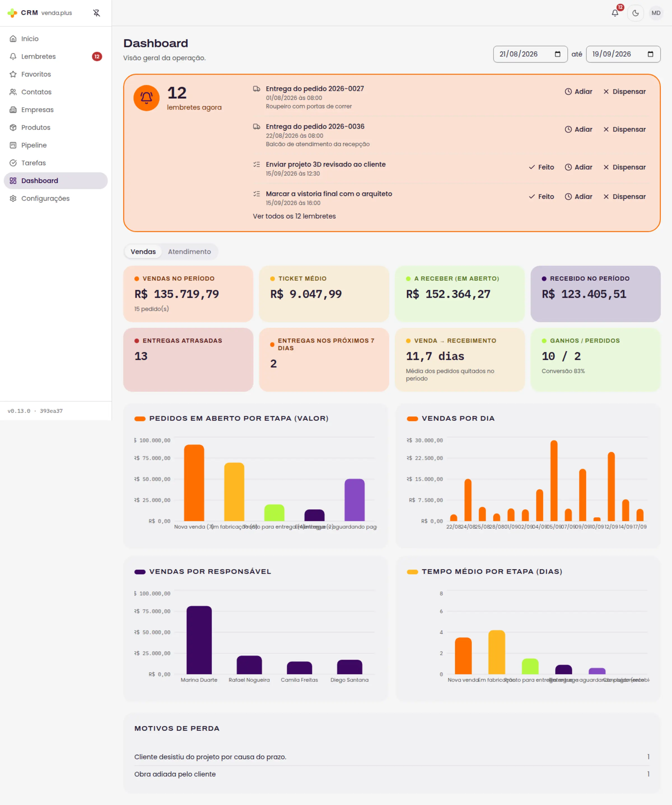This screenshot has height=805, width=672.
Task: Click the Marina Duarte bar in Vendas por responsável
Action: (x=199, y=640)
